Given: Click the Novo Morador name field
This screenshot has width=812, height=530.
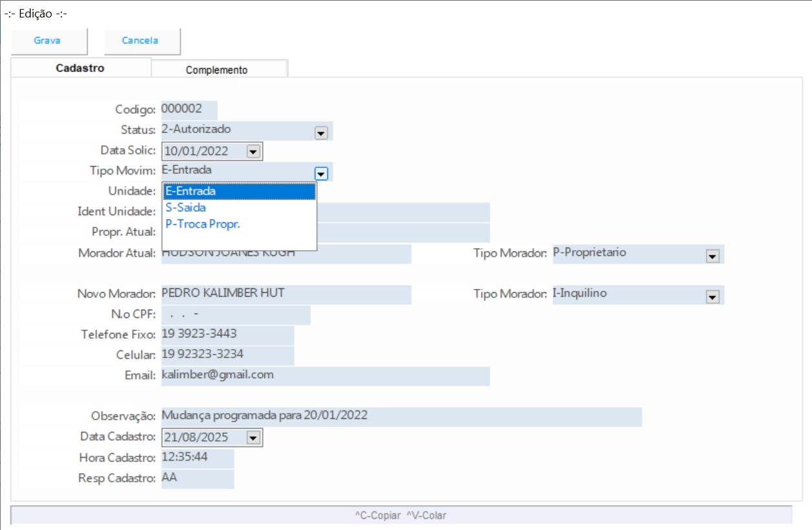Looking at the screenshot, I should point(286,294).
